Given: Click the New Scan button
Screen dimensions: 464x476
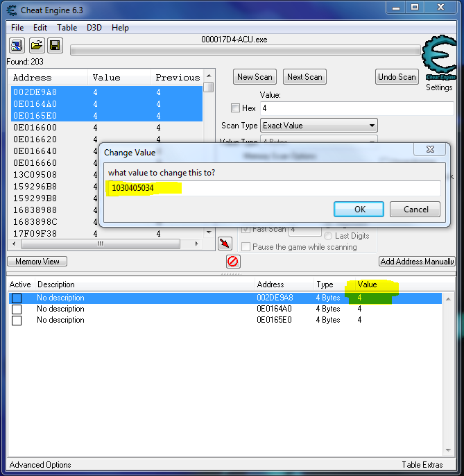Looking at the screenshot, I should 255,77.
